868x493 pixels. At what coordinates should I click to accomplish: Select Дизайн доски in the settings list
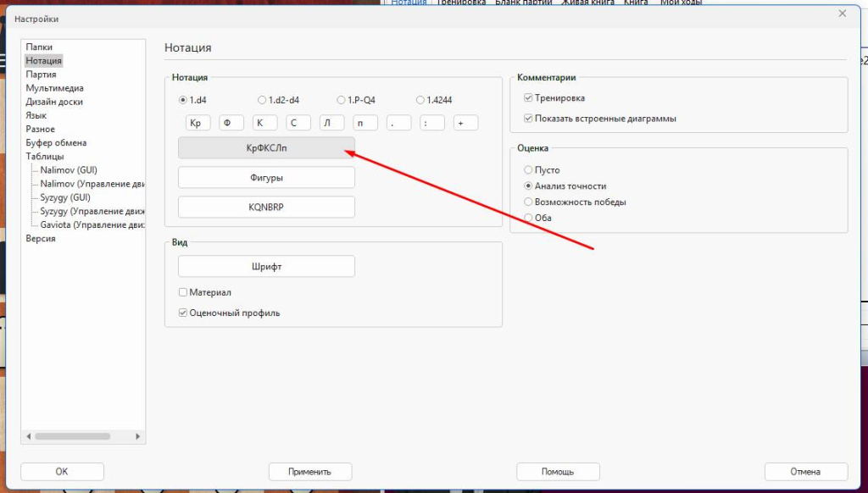click(56, 101)
